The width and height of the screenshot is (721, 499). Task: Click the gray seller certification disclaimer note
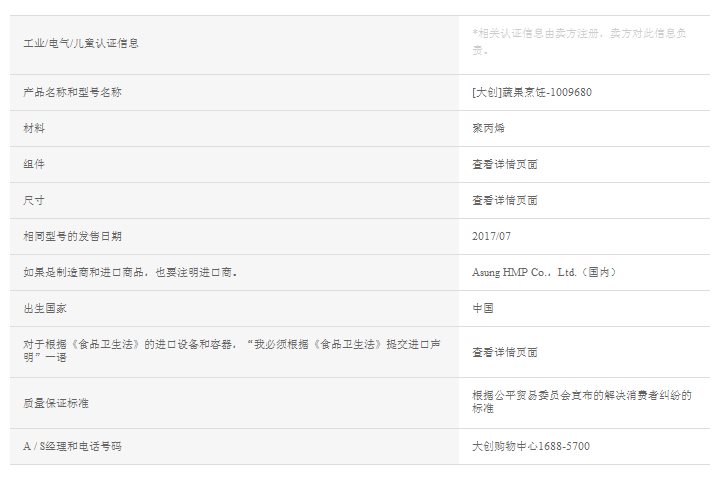578,41
